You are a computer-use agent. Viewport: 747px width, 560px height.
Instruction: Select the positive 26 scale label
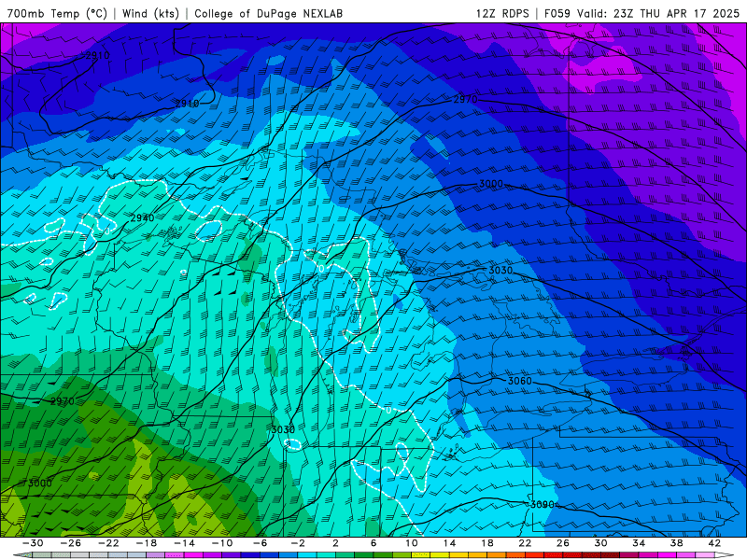coord(563,543)
